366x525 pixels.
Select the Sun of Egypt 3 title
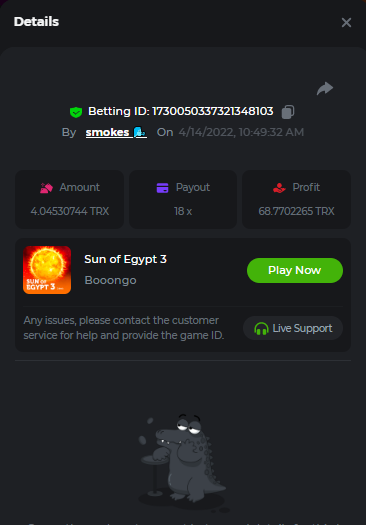[x=126, y=259]
